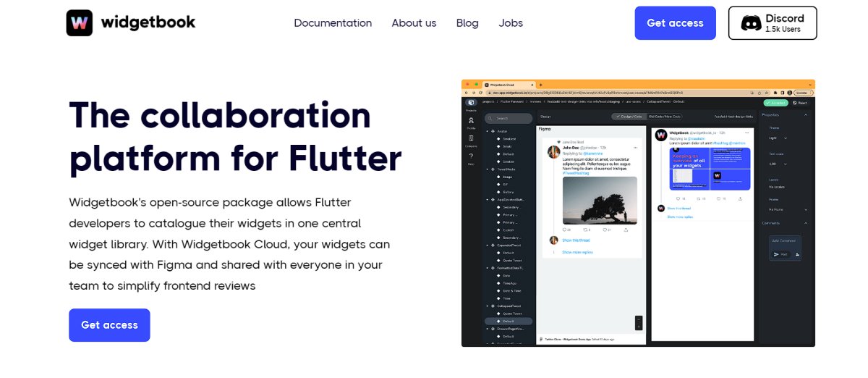
Task: Click the new tab plus in the screenshot
Action: pyautogui.click(x=540, y=85)
